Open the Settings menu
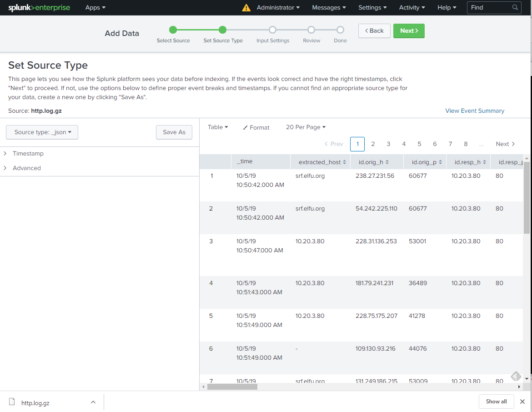This screenshot has width=532, height=412. click(372, 8)
